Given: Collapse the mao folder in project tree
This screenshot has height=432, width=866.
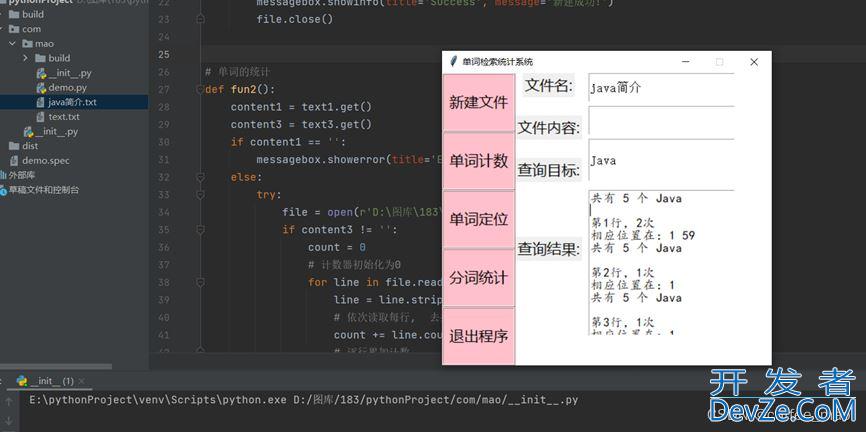Looking at the screenshot, I should point(13,44).
